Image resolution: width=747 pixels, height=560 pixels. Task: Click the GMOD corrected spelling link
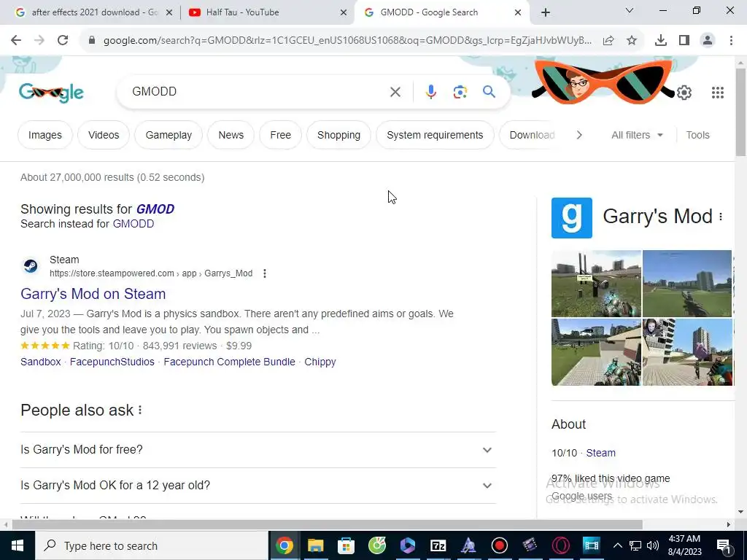pos(155,209)
